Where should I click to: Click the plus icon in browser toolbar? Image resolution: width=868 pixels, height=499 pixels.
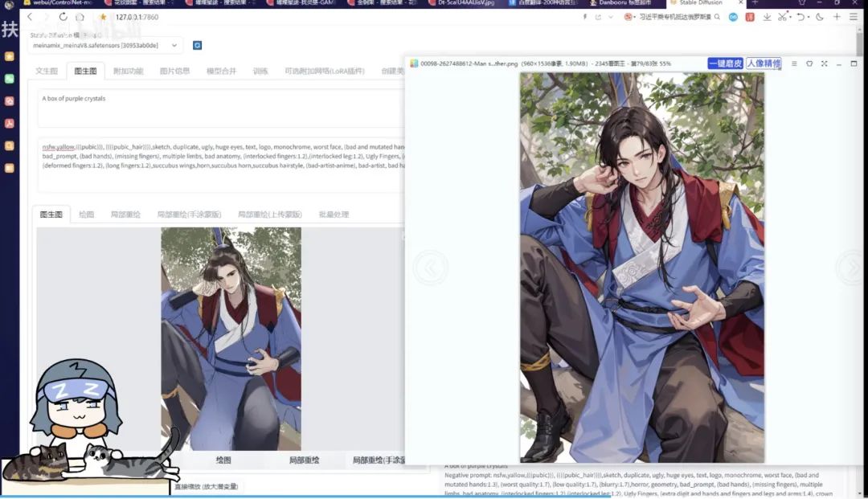click(x=837, y=17)
